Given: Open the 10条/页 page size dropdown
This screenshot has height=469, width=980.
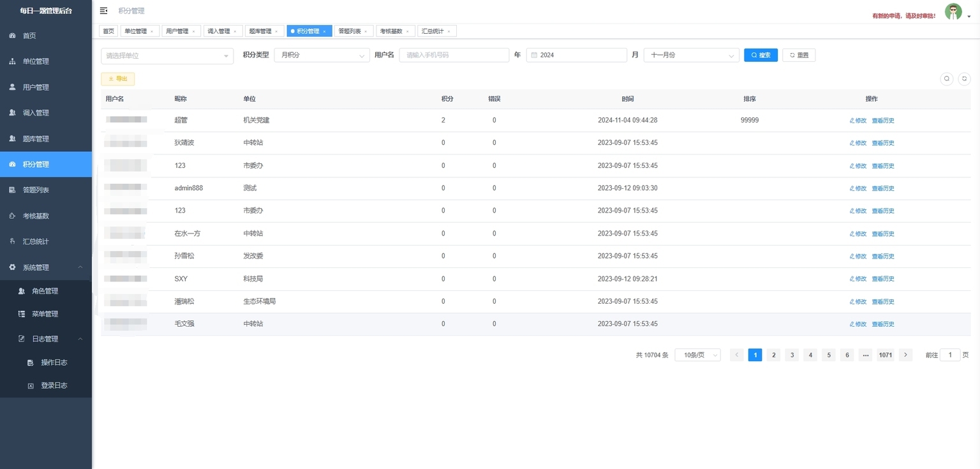Looking at the screenshot, I should tap(697, 355).
